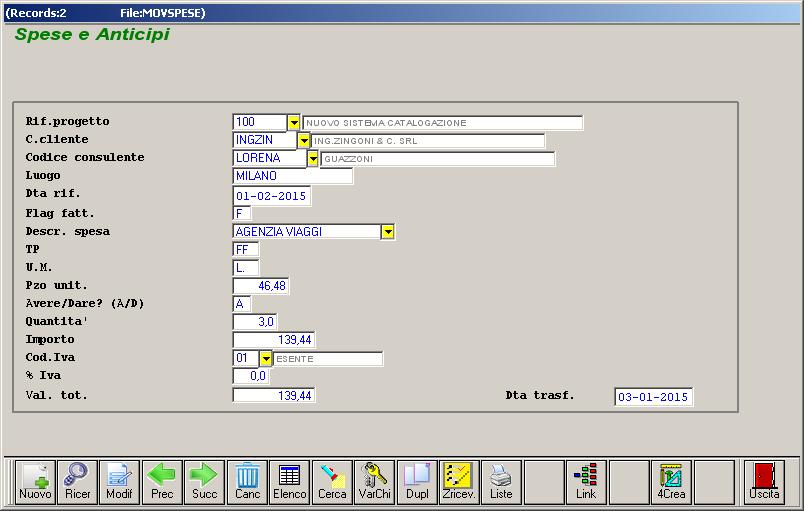This screenshot has height=511, width=804.
Task: Click Modif to edit this record
Action: pyautogui.click(x=119, y=482)
